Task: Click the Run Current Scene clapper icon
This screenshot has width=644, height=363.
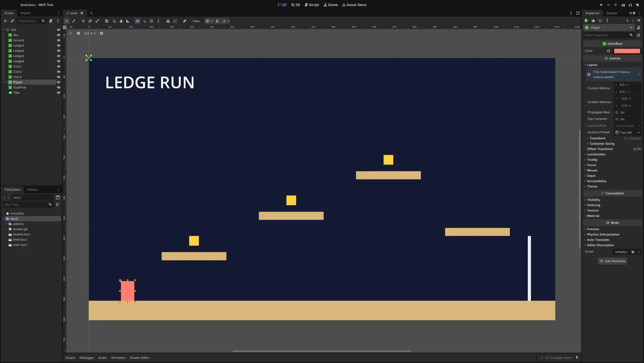Action: (623, 5)
